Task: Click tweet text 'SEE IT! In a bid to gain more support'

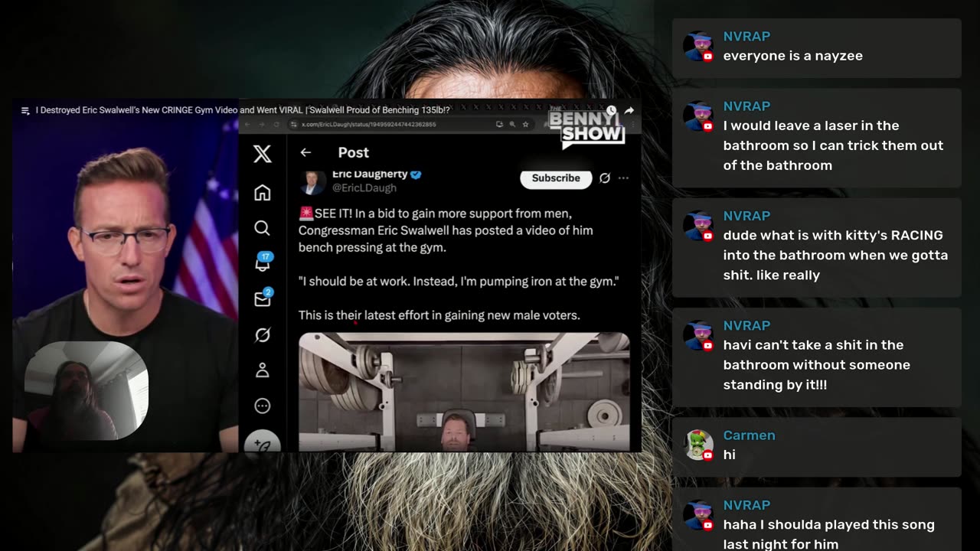Action: pos(446,230)
